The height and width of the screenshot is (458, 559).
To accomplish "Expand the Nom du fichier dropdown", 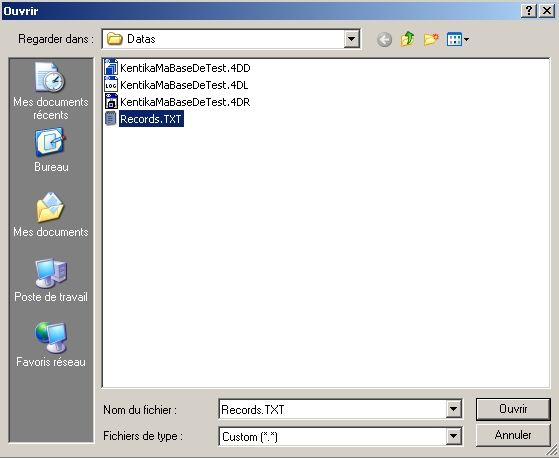I will click(453, 409).
